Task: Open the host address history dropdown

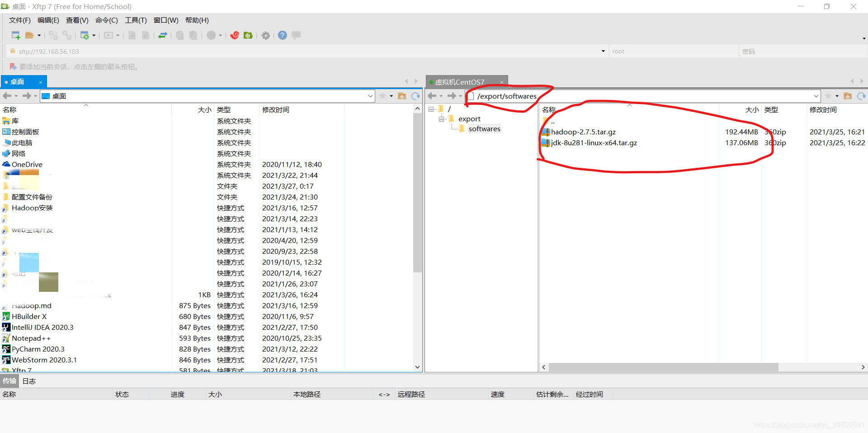Action: [x=603, y=51]
